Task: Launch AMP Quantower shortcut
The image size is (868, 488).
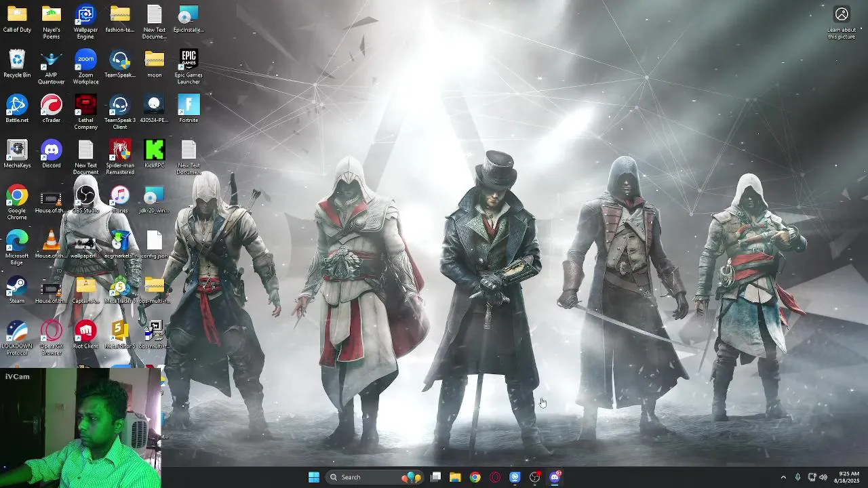Action: (x=52, y=67)
